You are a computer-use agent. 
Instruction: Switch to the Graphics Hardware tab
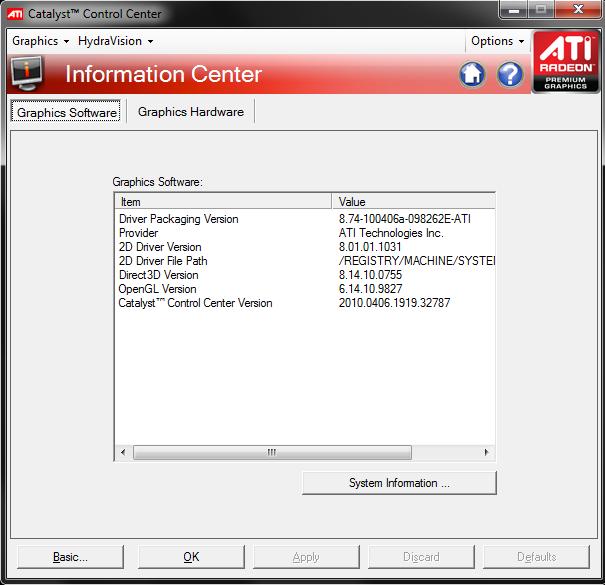[x=191, y=112]
